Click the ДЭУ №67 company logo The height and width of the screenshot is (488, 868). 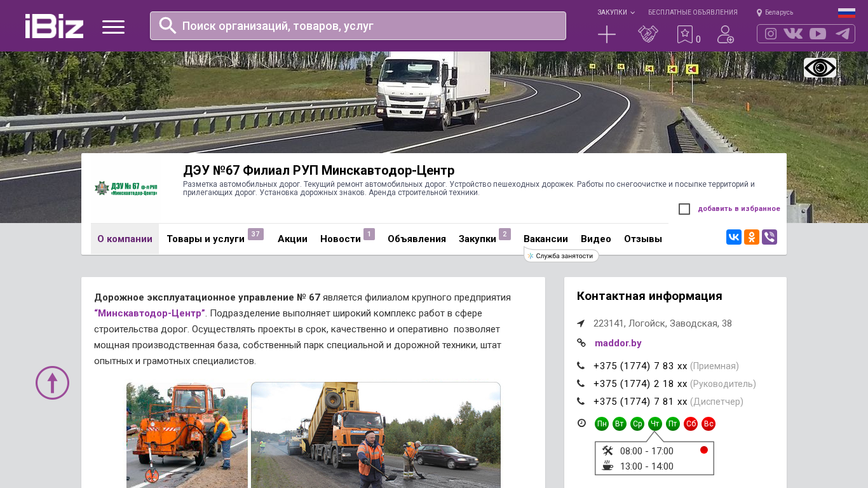126,188
